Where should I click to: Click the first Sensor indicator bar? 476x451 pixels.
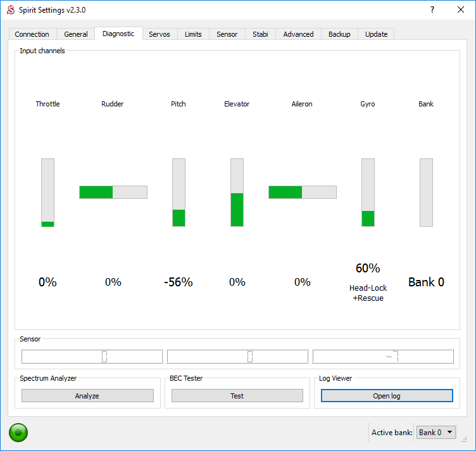(92, 357)
